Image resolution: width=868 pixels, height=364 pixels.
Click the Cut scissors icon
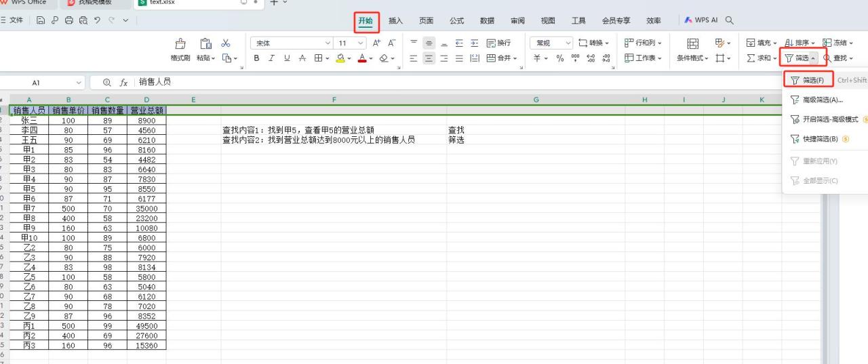point(226,43)
